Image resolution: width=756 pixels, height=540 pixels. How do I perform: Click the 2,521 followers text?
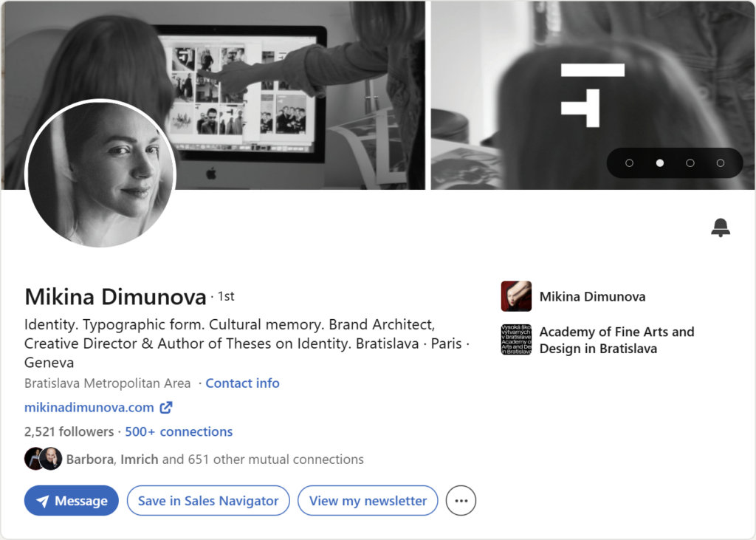69,431
